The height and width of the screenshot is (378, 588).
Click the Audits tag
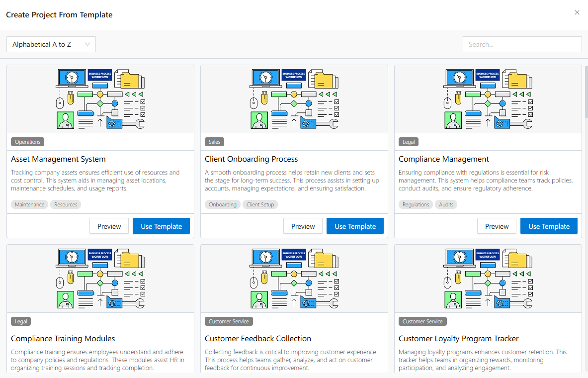pyautogui.click(x=446, y=204)
